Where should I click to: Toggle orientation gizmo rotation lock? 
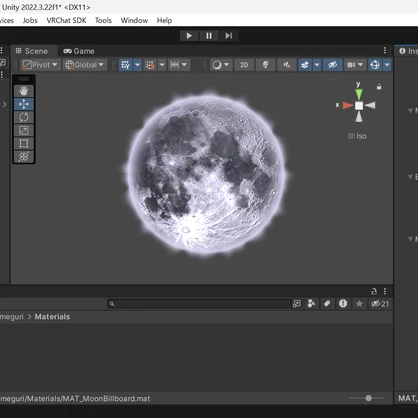[x=379, y=87]
